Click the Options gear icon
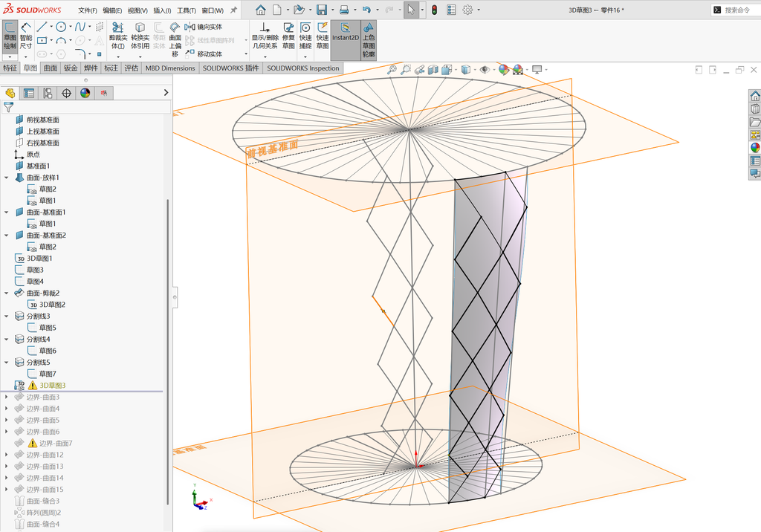761x532 pixels. [467, 10]
